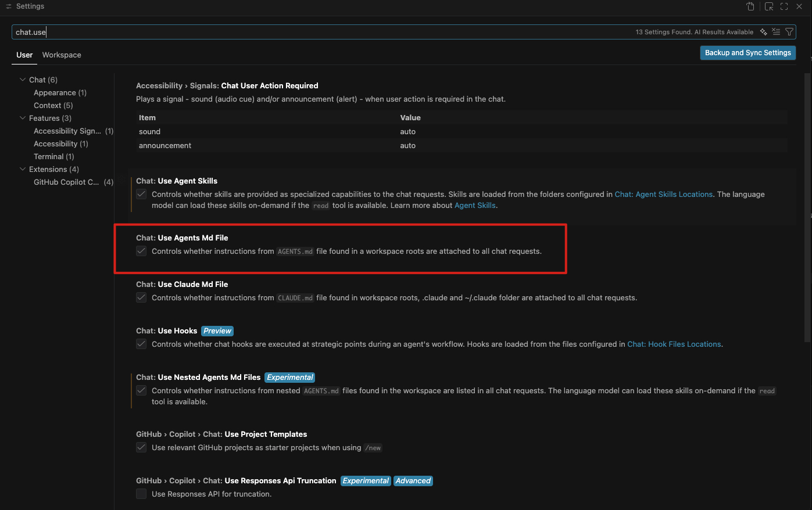812x510 pixels.
Task: Click the restore-down window icon at top right
Action: tap(768, 6)
